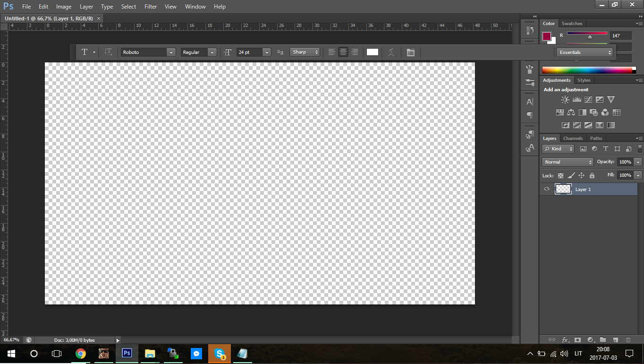Viewport: 644px width, 364px height.
Task: Delete layer using trash icon
Action: tap(628, 340)
